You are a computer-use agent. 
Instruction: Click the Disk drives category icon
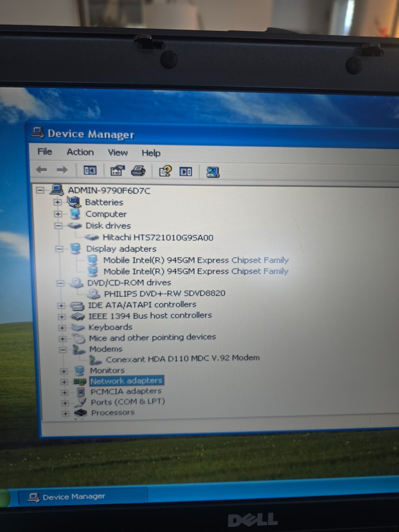[75, 226]
